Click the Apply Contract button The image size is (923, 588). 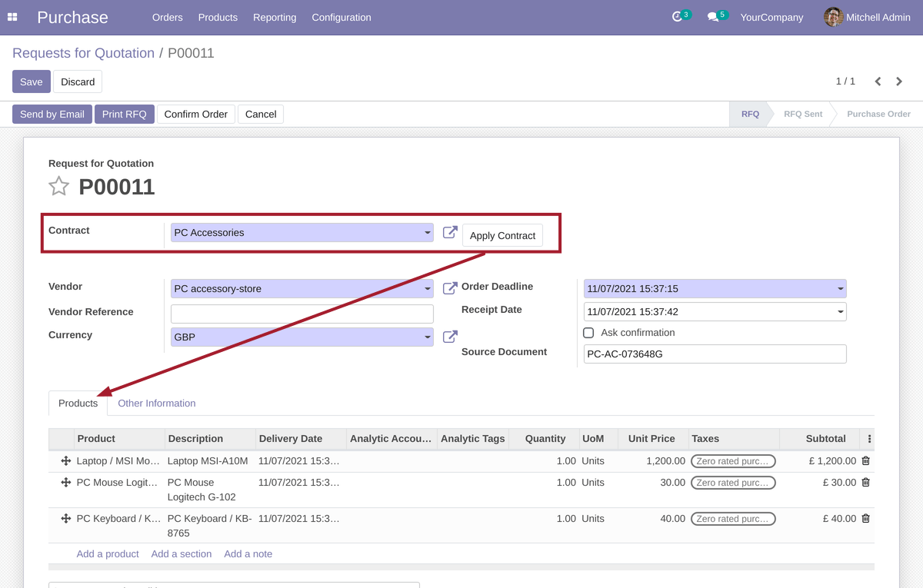point(502,235)
